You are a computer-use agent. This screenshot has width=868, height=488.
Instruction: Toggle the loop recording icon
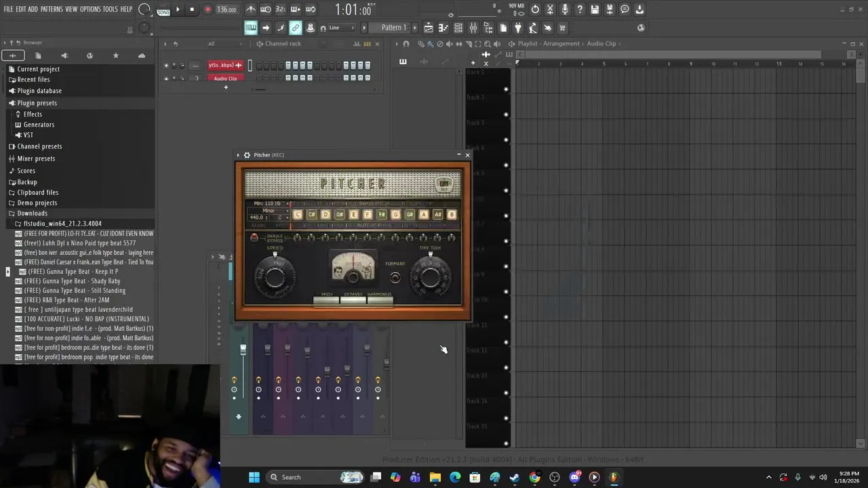click(310, 9)
